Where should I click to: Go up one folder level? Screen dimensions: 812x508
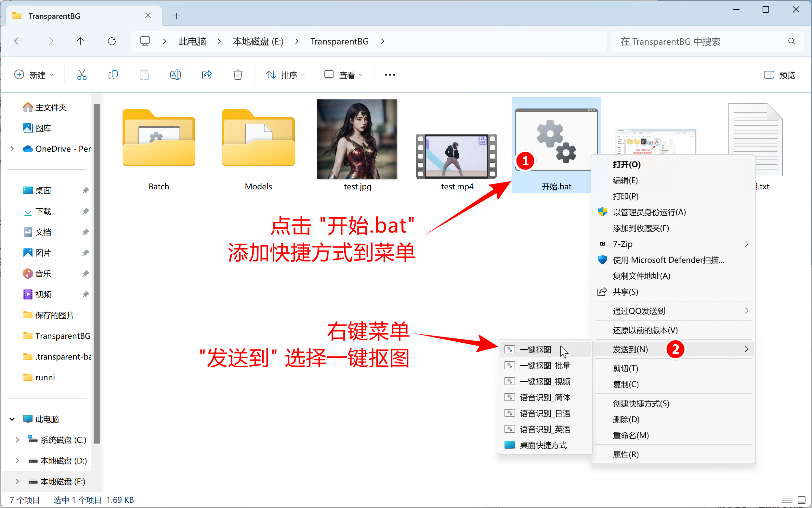[80, 41]
